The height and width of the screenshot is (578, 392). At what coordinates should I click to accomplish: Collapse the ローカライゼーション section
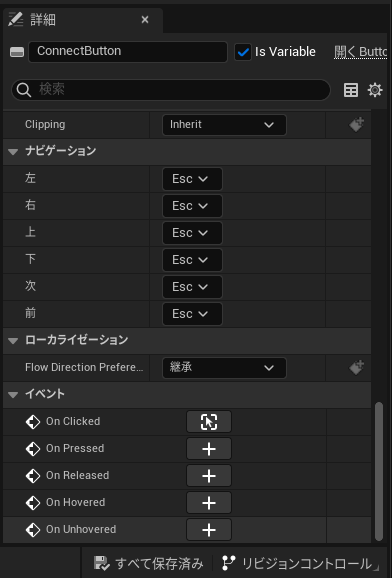tap(13, 341)
